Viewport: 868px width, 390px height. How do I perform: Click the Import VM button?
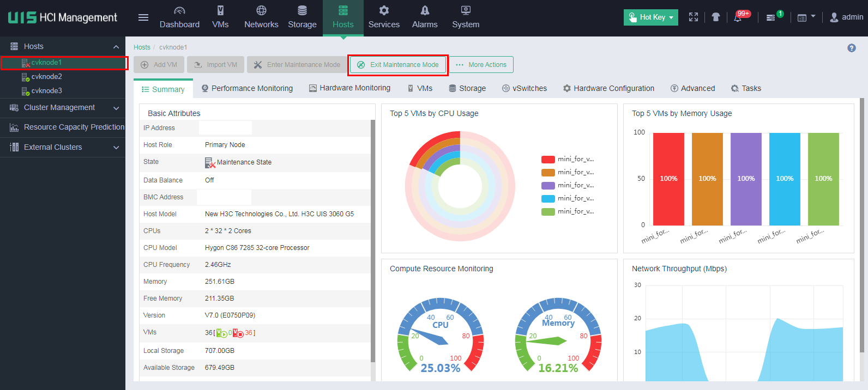[x=215, y=65]
